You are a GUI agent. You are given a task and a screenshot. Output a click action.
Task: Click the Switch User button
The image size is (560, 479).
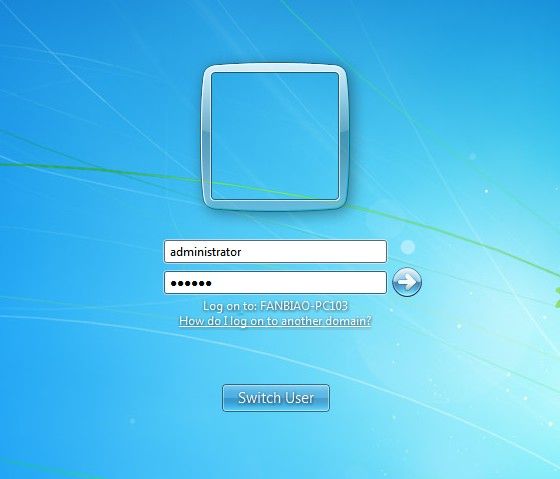(x=276, y=398)
